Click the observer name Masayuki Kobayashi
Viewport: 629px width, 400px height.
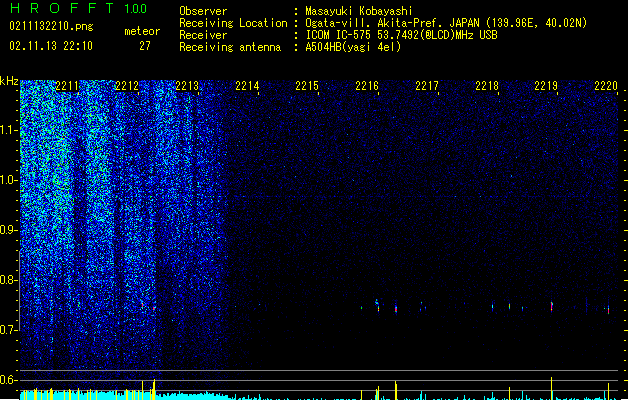359,11
